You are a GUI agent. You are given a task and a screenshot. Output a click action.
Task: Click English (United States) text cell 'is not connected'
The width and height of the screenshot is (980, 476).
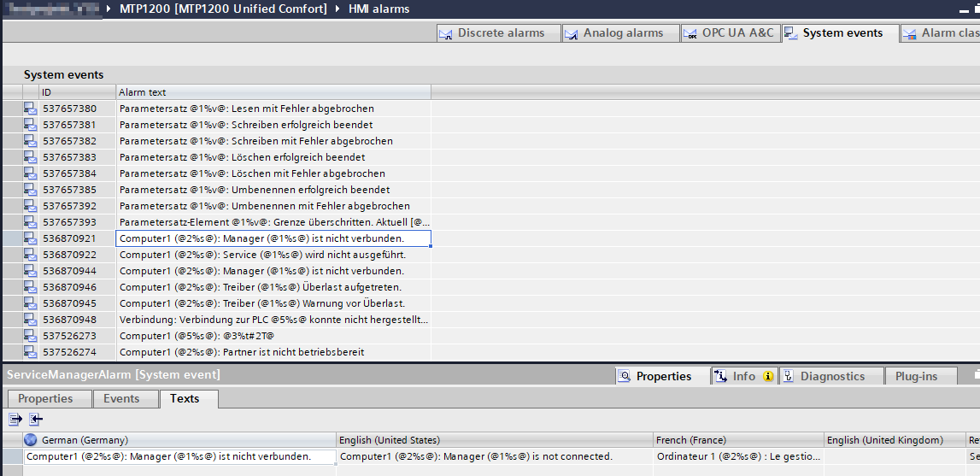(495, 456)
